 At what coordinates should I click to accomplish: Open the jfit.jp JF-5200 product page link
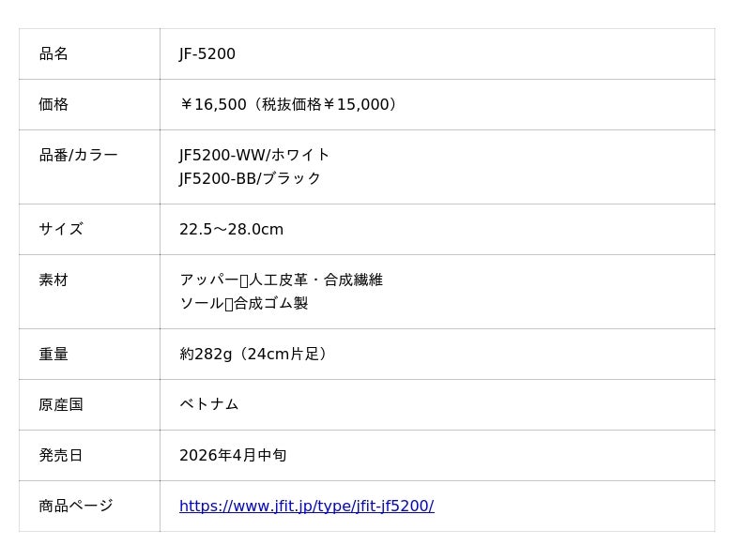306,507
